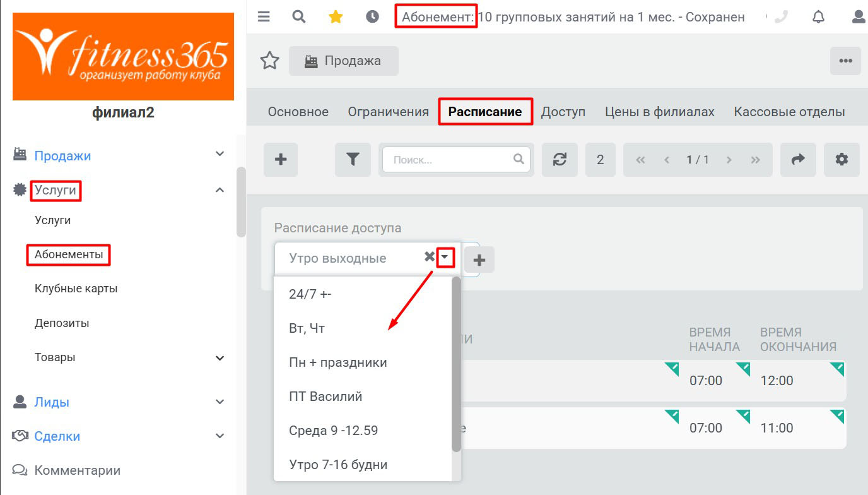Open the Доступ tab
The height and width of the screenshot is (495, 868).
(563, 112)
